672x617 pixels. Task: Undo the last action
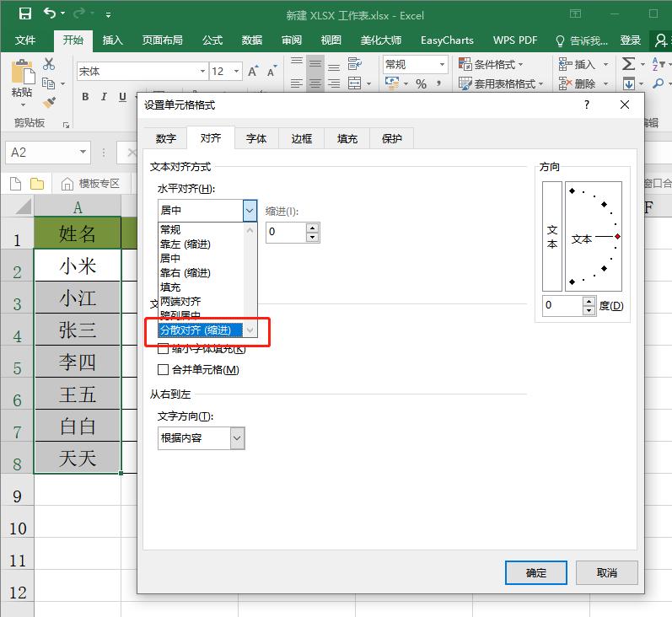49,13
